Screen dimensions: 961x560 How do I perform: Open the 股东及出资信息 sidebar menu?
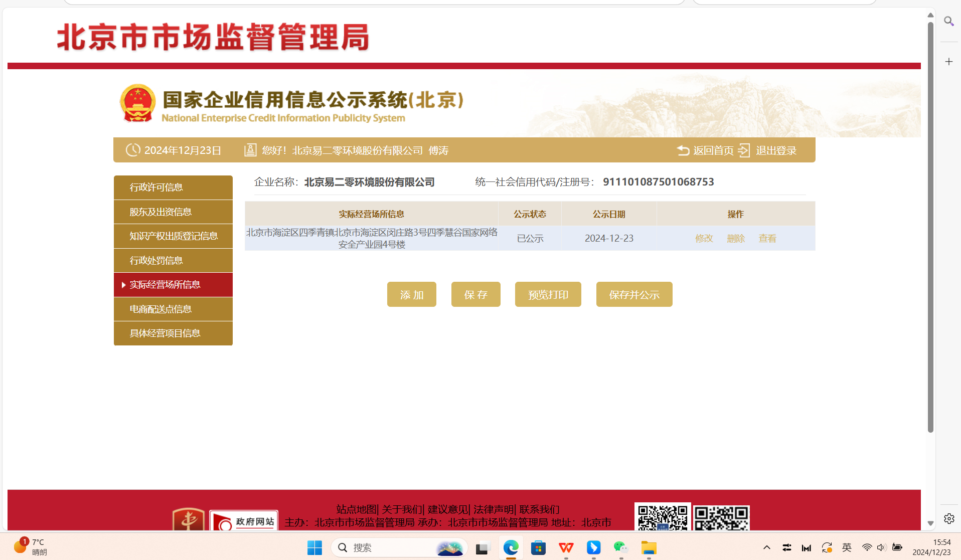(173, 212)
